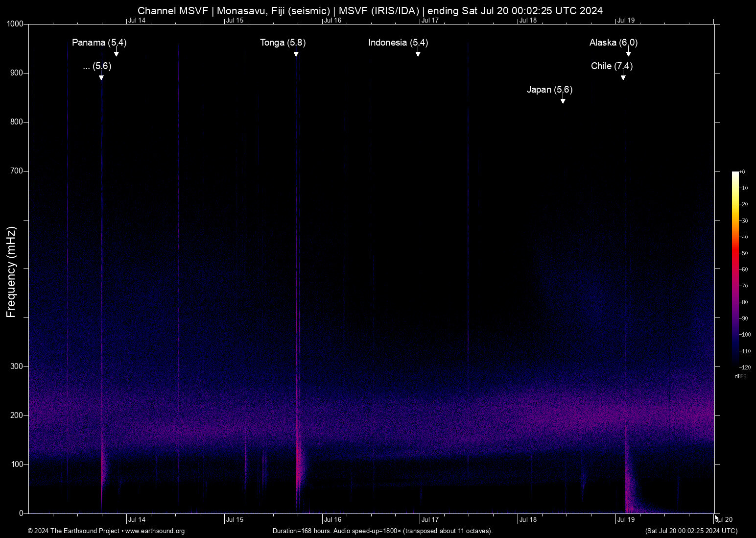Click the arrow marker below Indonesia (5.4)

point(418,53)
